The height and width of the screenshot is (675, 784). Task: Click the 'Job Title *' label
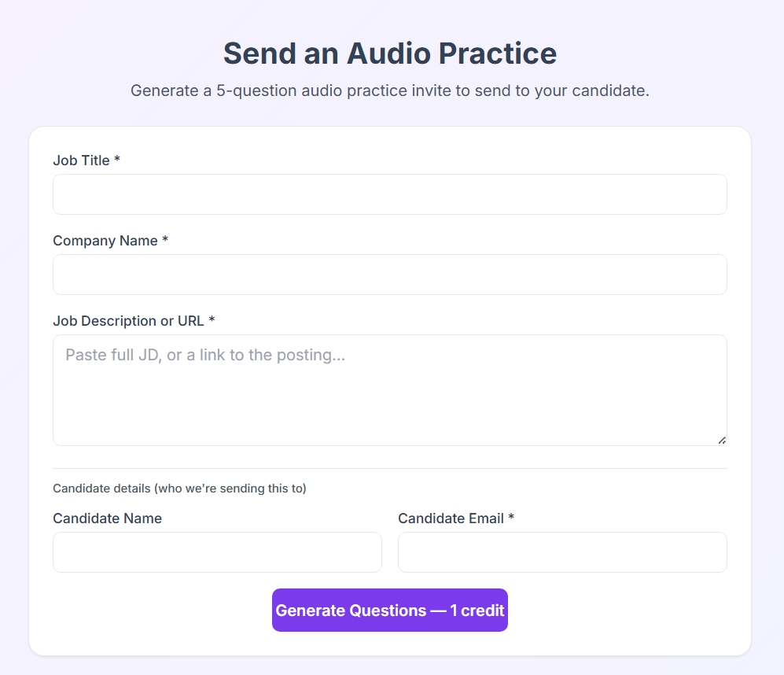click(86, 160)
